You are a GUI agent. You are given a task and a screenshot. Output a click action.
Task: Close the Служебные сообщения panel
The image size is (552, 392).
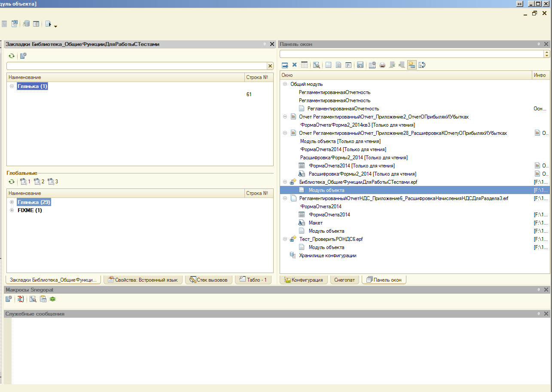pos(546,314)
